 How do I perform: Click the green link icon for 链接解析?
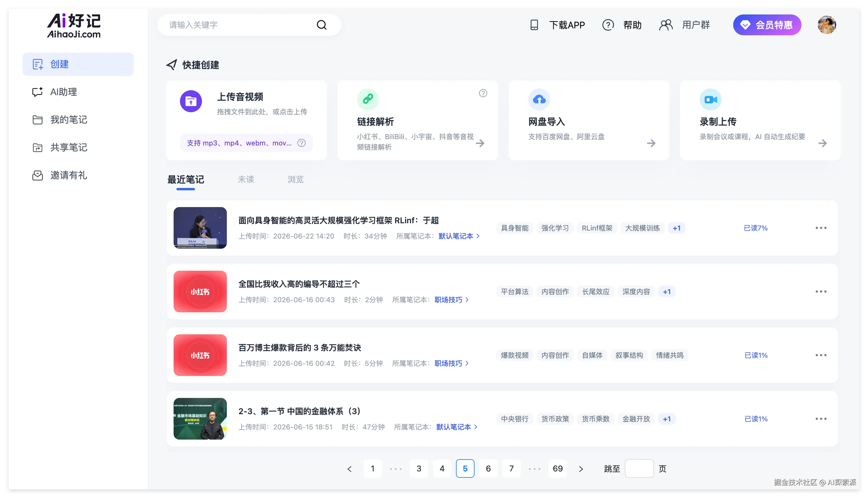click(x=368, y=99)
